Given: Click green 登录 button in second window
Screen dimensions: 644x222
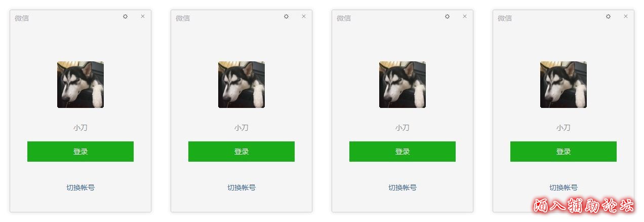Looking at the screenshot, I should point(241,152).
